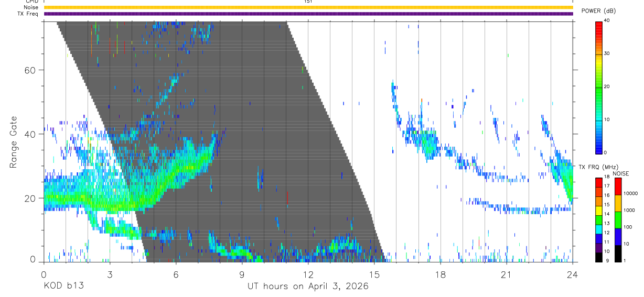Click the 10000 label on NOISE scale

(630, 193)
